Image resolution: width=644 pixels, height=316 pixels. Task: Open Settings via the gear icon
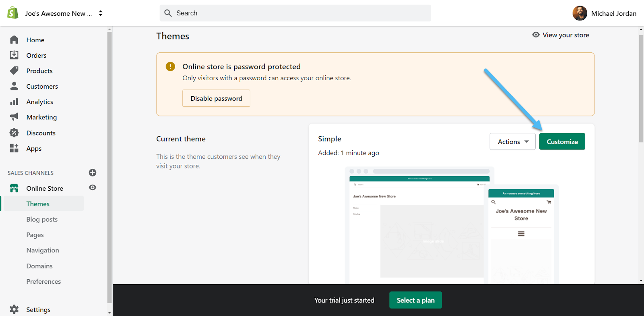[x=14, y=309]
